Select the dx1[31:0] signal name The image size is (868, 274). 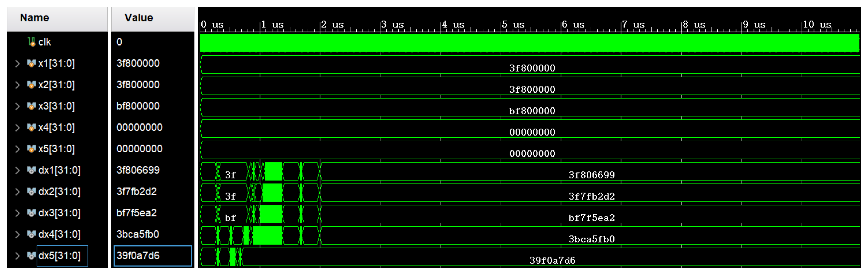click(x=59, y=170)
